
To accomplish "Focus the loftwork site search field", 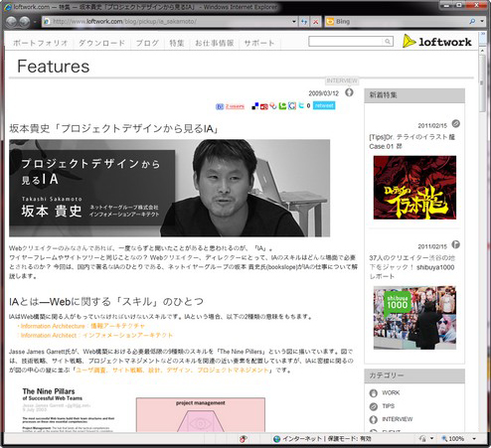I will pyautogui.click(x=346, y=42).
